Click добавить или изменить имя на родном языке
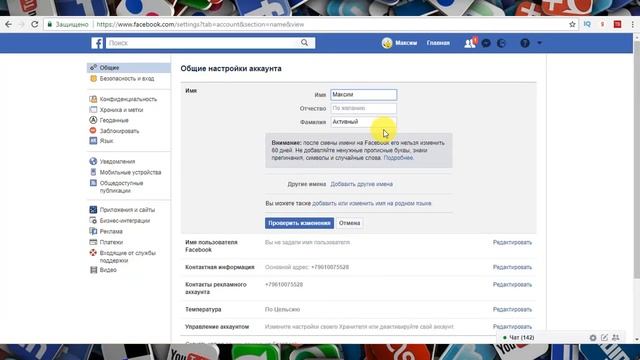Viewport: 640px width, 360px height. (x=372, y=203)
